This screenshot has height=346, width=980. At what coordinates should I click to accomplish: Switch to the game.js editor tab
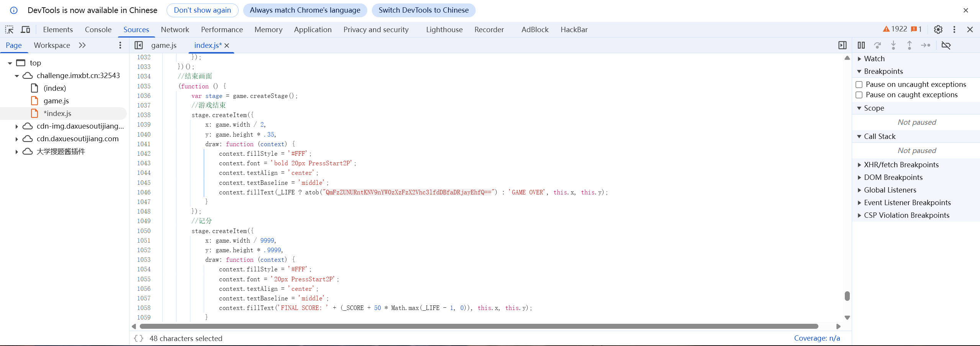click(x=164, y=45)
